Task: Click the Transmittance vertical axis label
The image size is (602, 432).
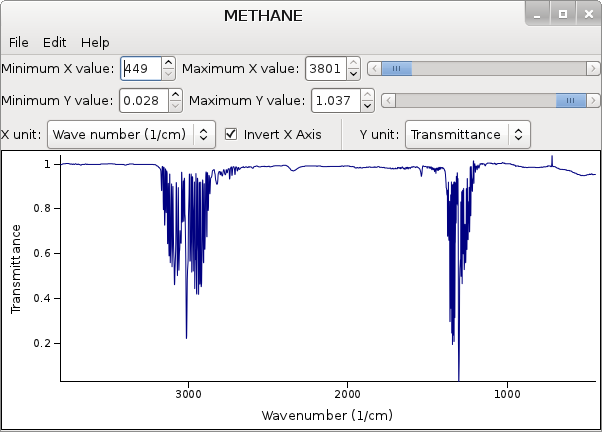Action: 16,269
